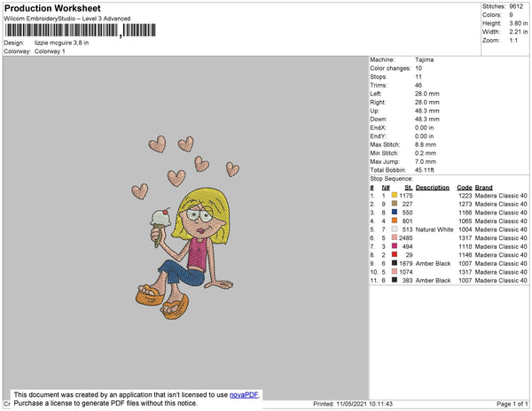Select 'Amber Black' description in stop 11

(x=433, y=280)
